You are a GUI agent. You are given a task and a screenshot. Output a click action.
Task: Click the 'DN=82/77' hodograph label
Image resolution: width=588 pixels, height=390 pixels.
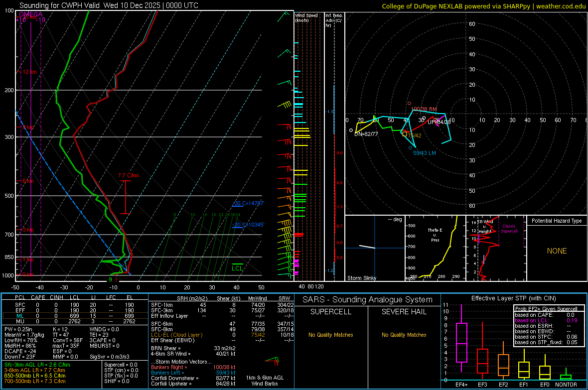click(366, 134)
